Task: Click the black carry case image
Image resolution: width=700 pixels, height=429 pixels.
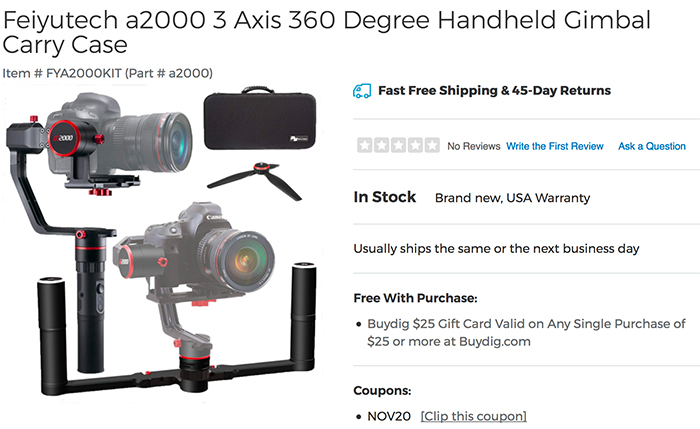Action: [260, 118]
